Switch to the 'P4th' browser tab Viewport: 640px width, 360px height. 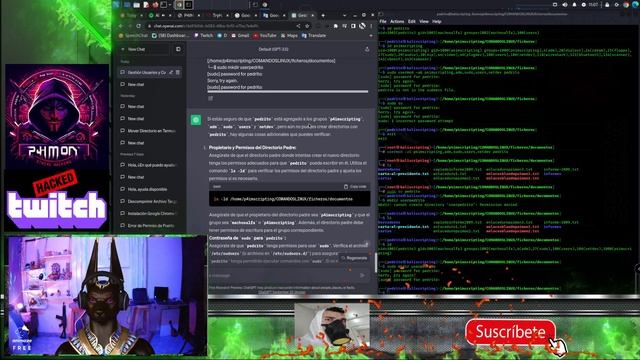[189, 15]
